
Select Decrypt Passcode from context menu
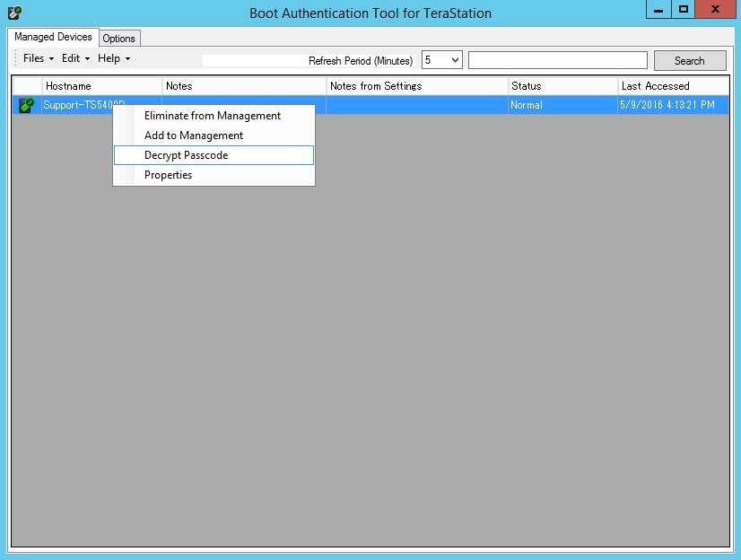pos(214,155)
